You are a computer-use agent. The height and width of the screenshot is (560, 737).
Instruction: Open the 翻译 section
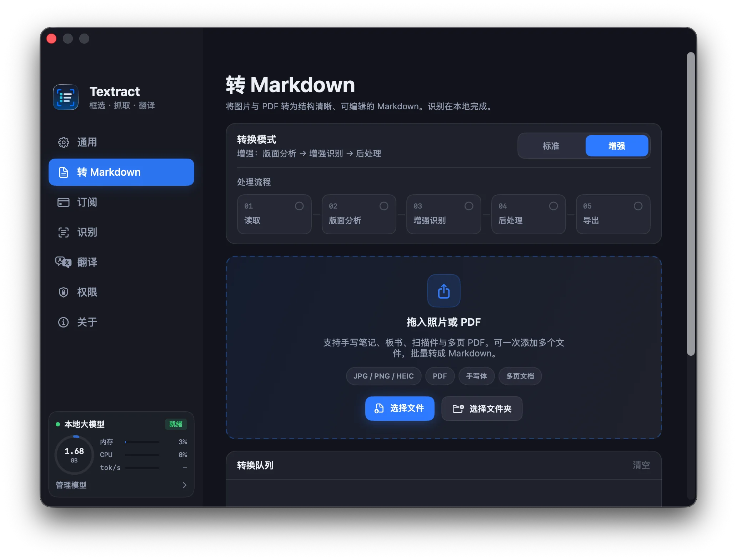[x=121, y=262]
